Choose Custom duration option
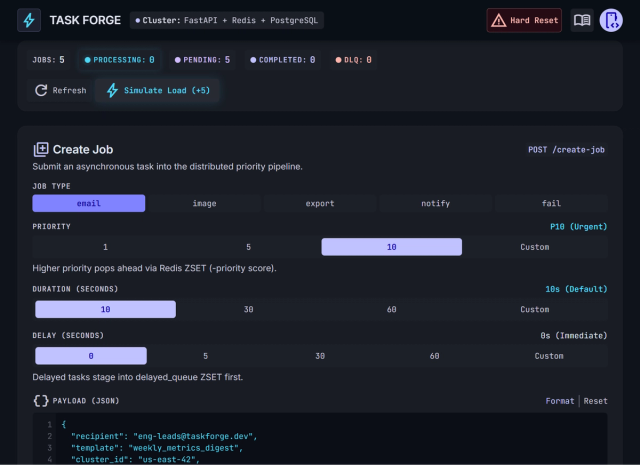 pyautogui.click(x=535, y=309)
